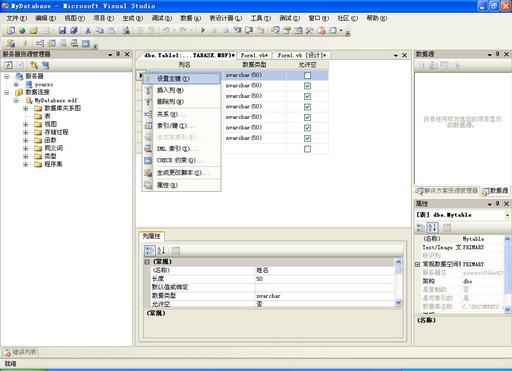512x371 pixels.
Task: Open the 表设计器 menu
Action: [x=225, y=18]
